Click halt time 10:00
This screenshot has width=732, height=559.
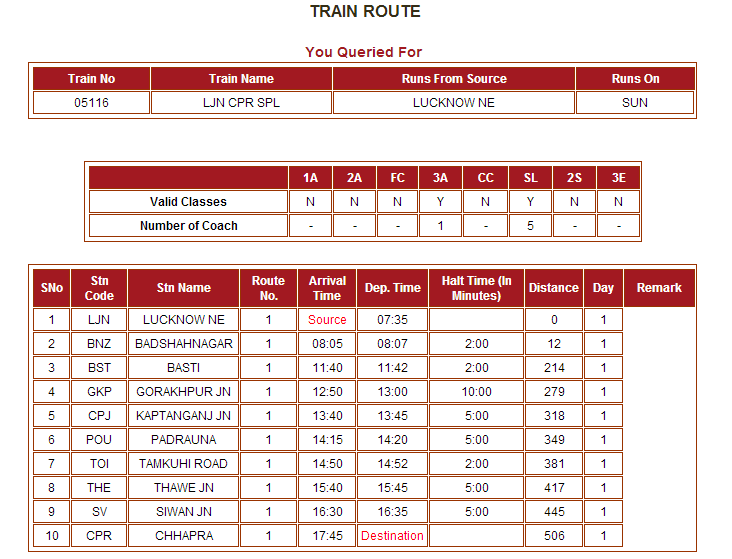pyautogui.click(x=477, y=392)
